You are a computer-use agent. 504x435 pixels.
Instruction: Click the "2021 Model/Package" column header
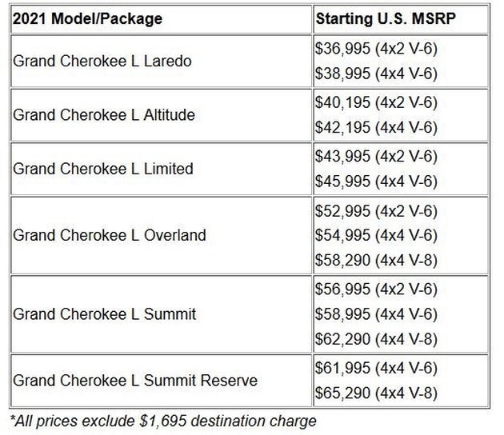point(87,18)
